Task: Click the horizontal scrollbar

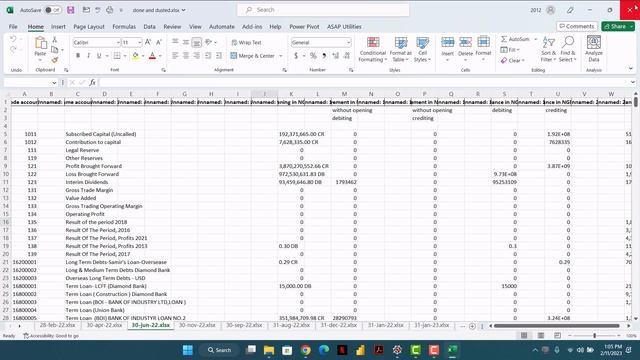Action: pyautogui.click(x=557, y=326)
